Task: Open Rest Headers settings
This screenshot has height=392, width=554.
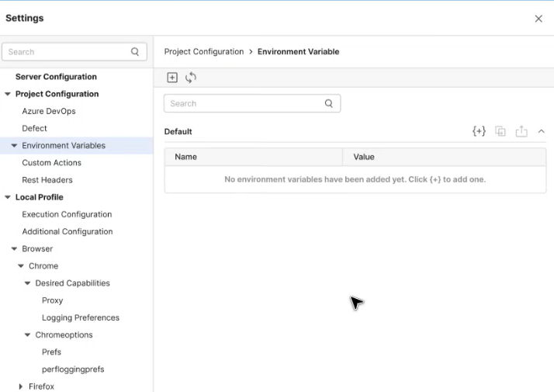Action: [x=47, y=180]
